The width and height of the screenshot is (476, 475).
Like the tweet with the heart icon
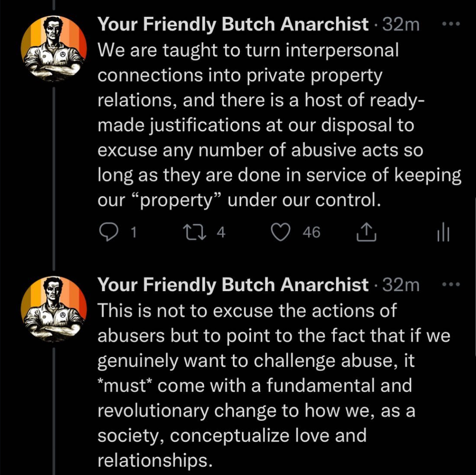coord(280,233)
